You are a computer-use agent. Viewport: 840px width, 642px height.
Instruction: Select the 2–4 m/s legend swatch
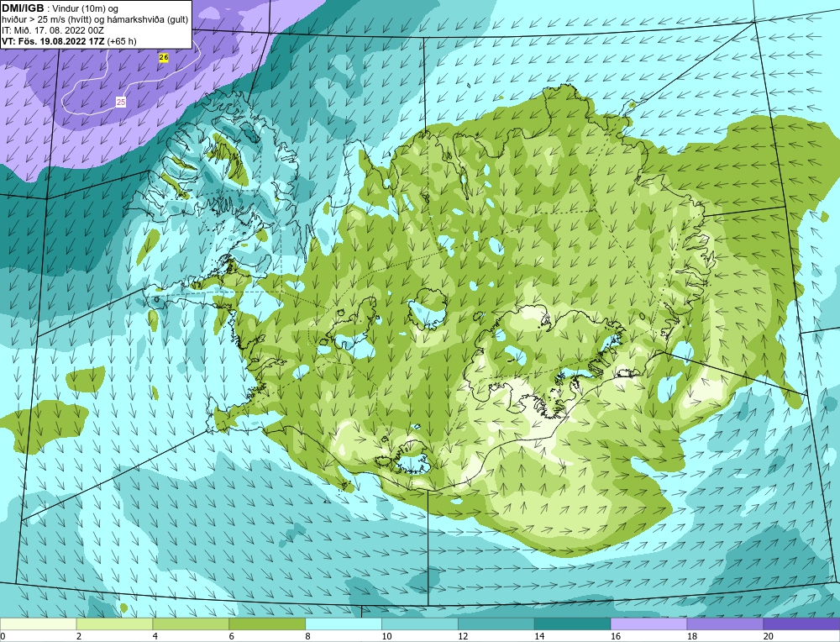114,624
